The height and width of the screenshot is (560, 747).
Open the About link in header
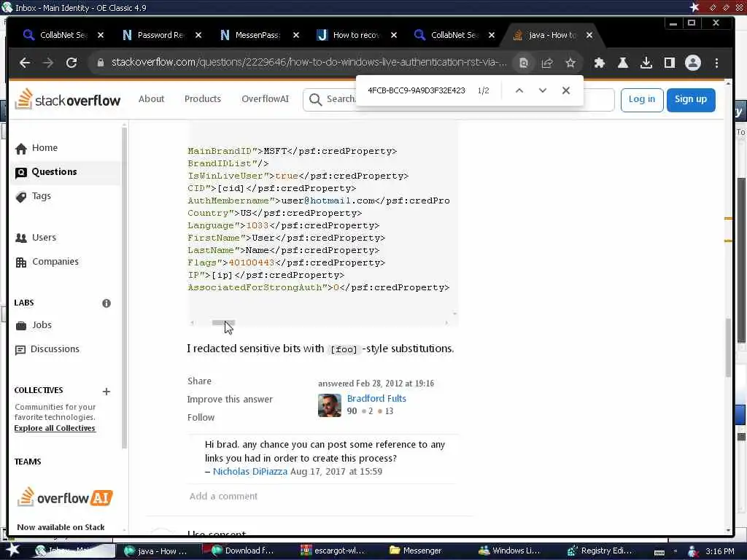tap(152, 99)
